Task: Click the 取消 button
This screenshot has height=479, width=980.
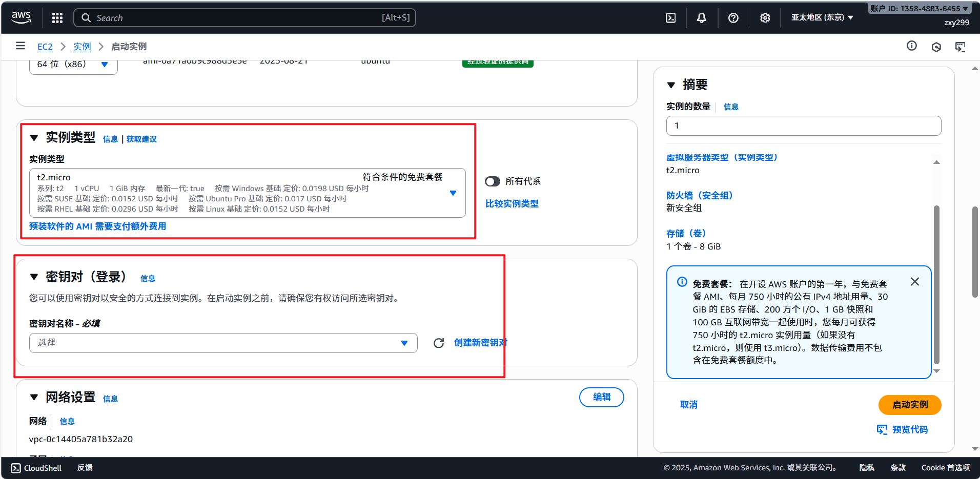Action: click(x=688, y=405)
